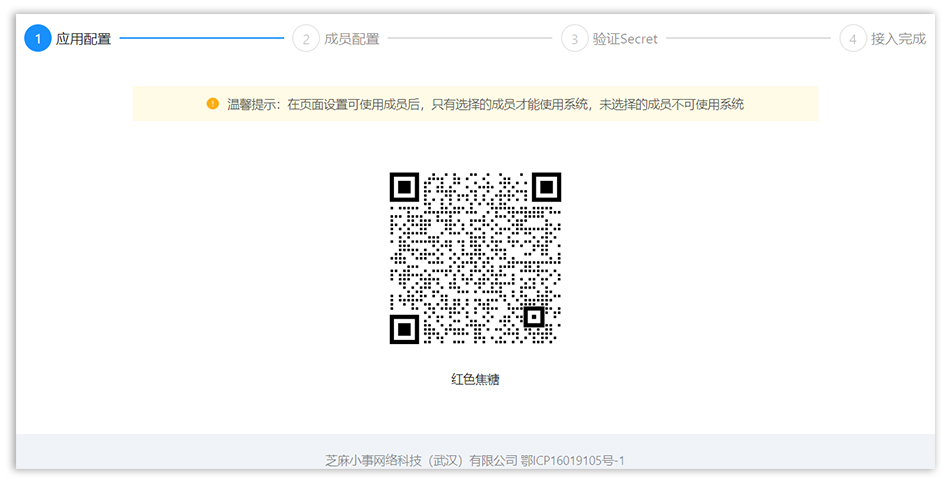950x482 pixels.
Task: Open the 应用配置 step label
Action: click(84, 39)
